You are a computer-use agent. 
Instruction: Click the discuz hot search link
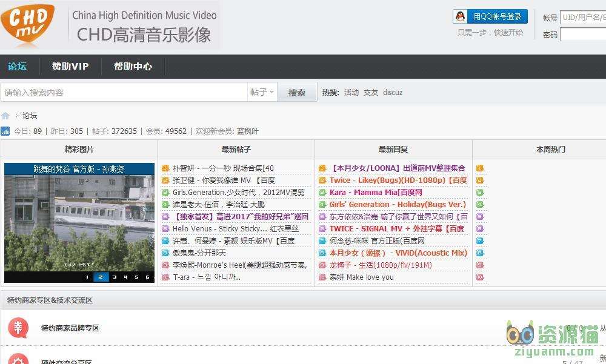click(x=393, y=92)
